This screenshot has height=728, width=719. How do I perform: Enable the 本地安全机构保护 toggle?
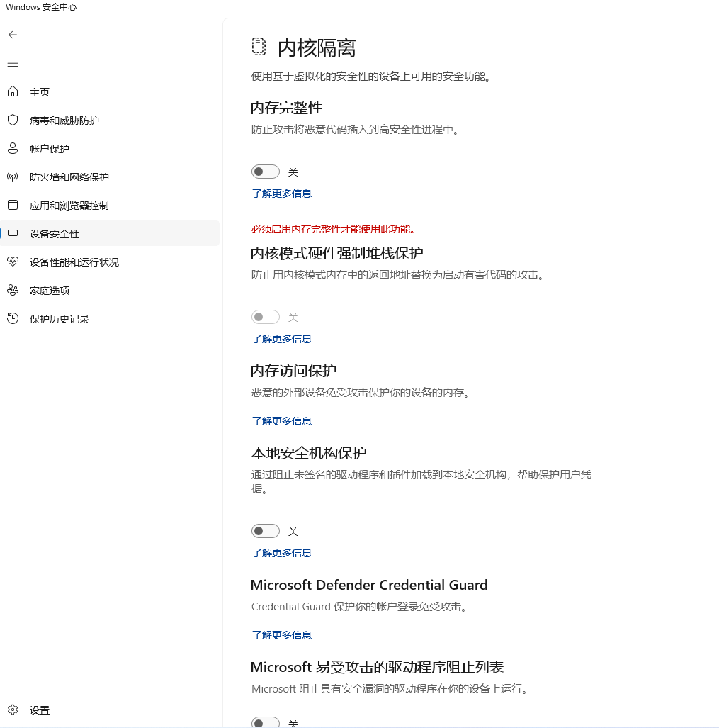point(266,531)
